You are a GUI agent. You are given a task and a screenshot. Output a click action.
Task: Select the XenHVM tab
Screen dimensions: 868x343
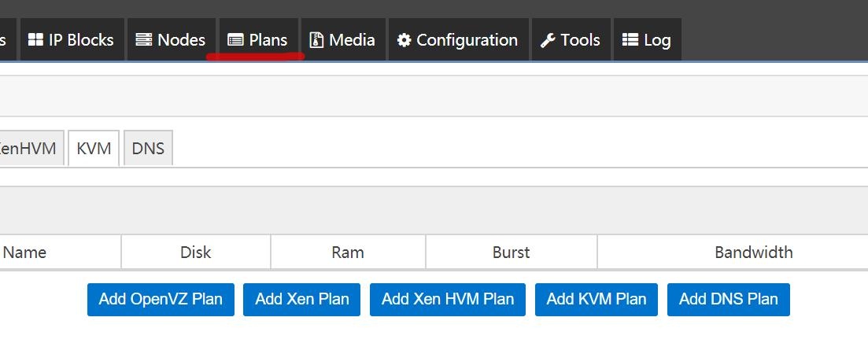click(x=31, y=148)
